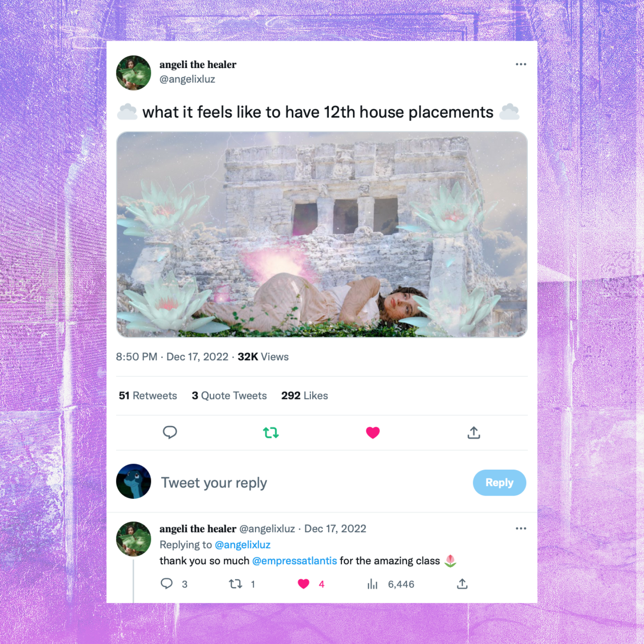
Task: Open the reply tweet's three-dot options
Action: [x=520, y=528]
